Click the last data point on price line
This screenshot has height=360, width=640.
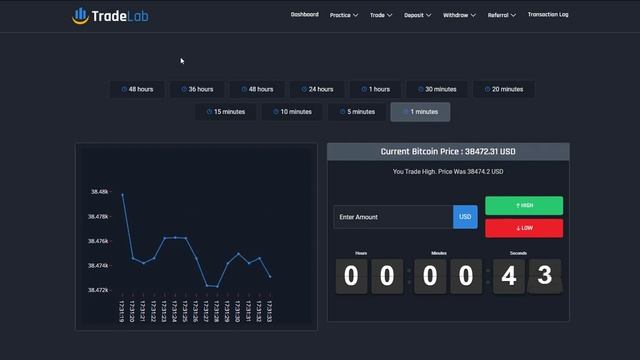coord(270,277)
